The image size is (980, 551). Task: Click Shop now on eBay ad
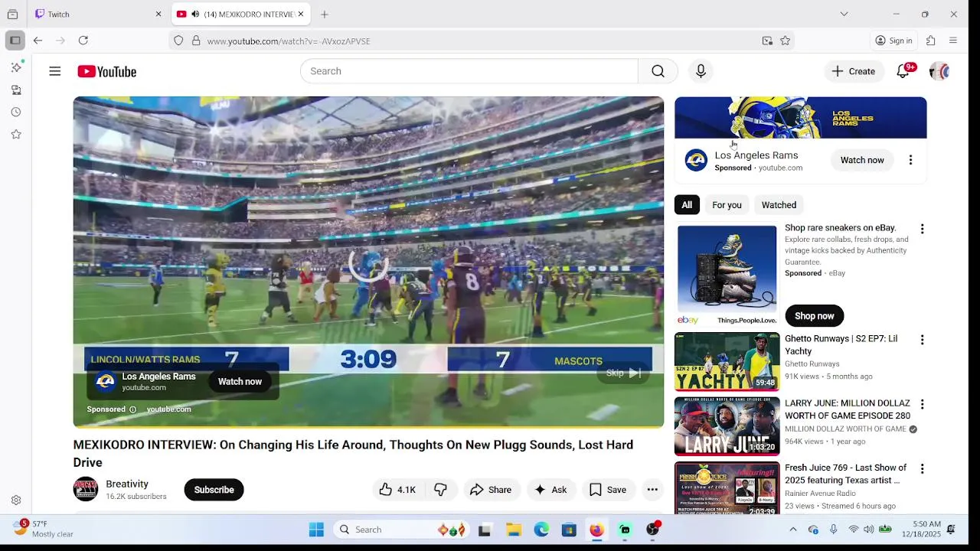814,316
